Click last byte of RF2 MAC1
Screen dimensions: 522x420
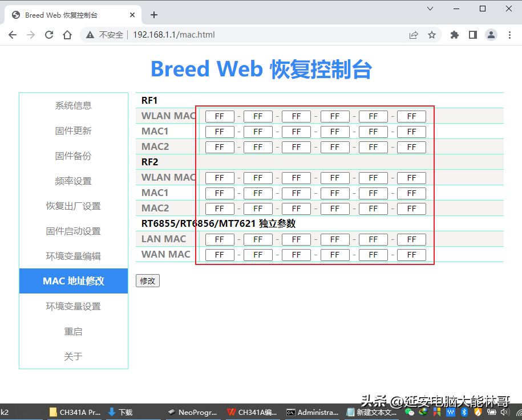coord(411,193)
